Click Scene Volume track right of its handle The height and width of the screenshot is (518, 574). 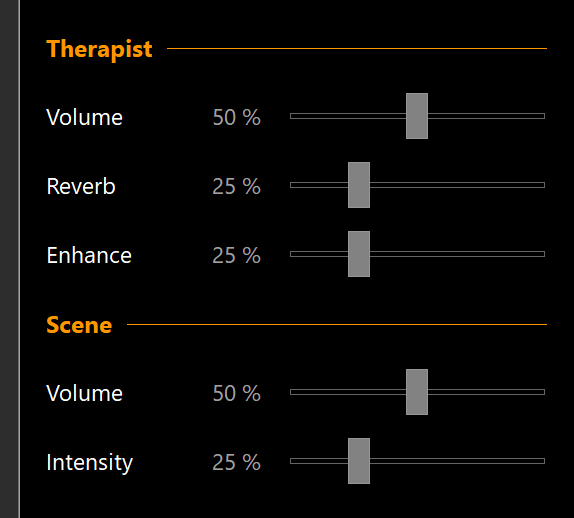tap(487, 392)
